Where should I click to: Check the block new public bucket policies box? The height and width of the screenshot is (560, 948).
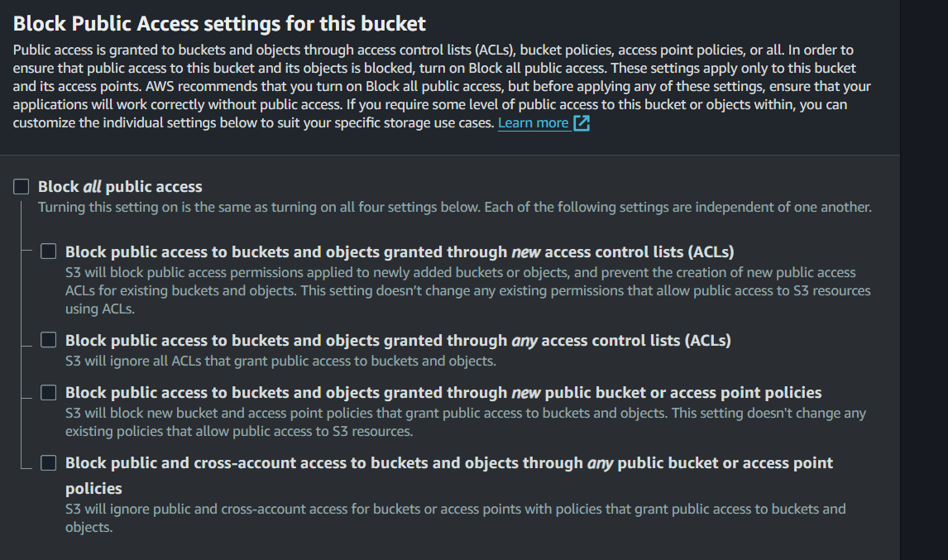pyautogui.click(x=49, y=392)
